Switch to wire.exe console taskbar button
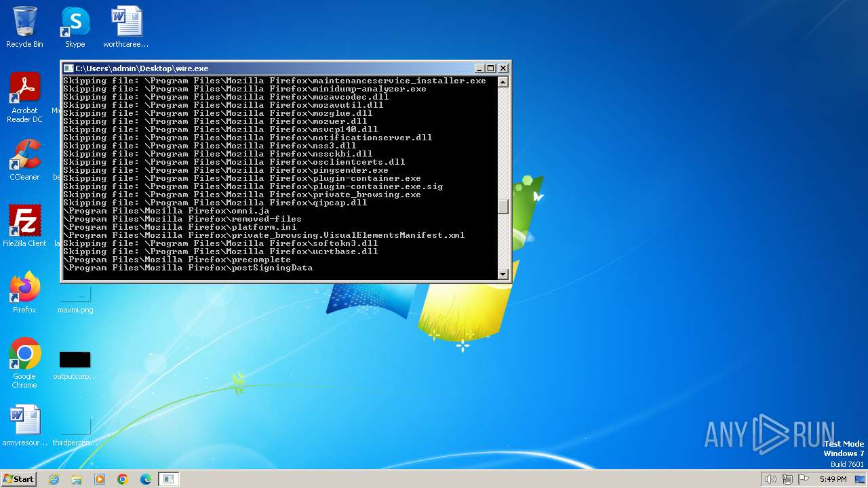The width and height of the screenshot is (868, 488). pyautogui.click(x=169, y=479)
